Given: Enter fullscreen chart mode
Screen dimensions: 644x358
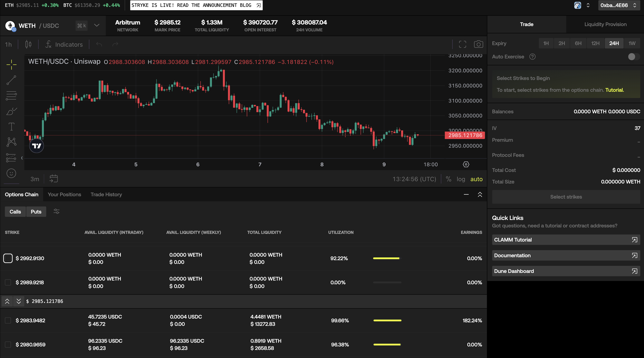Looking at the screenshot, I should pos(462,44).
